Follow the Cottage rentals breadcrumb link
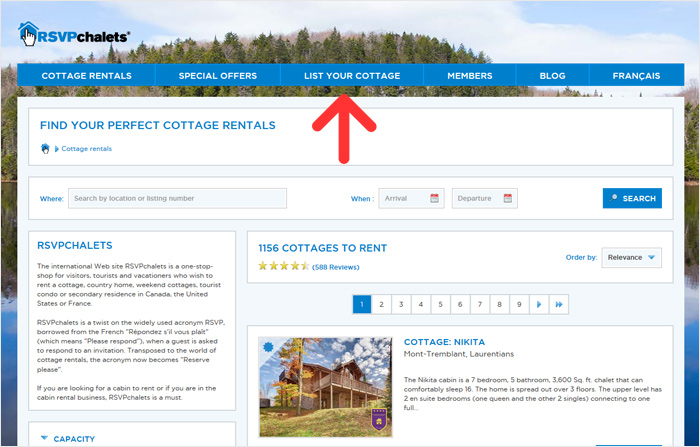The height and width of the screenshot is (447, 700). click(87, 149)
